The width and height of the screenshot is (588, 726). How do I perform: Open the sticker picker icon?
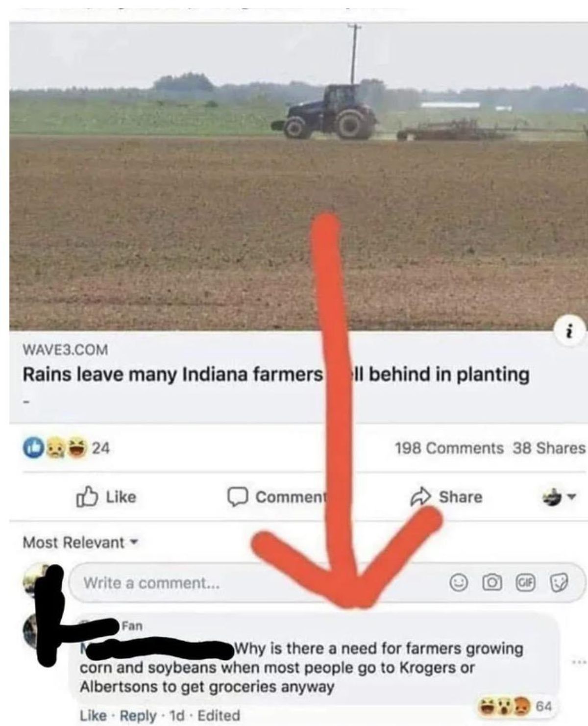(x=559, y=583)
